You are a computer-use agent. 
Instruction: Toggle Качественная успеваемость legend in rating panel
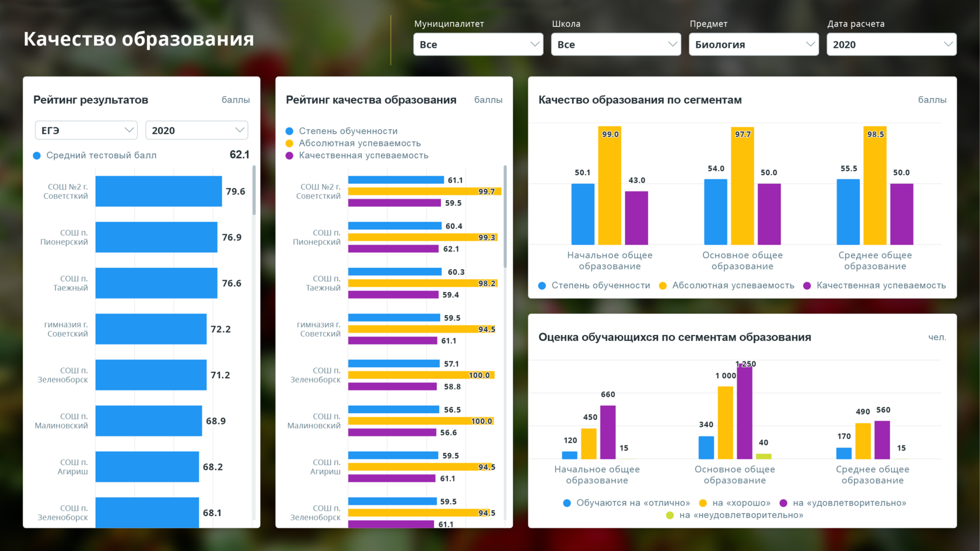(x=357, y=155)
